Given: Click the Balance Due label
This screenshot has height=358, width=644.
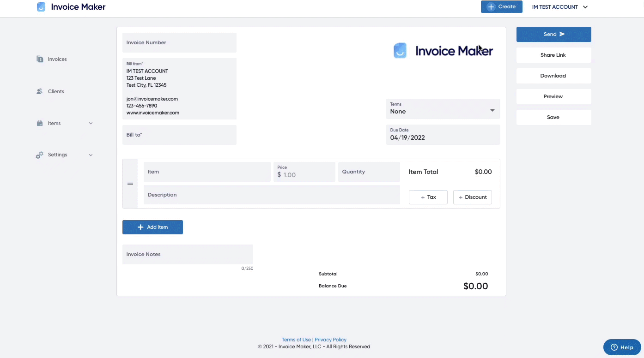Looking at the screenshot, I should [x=333, y=286].
